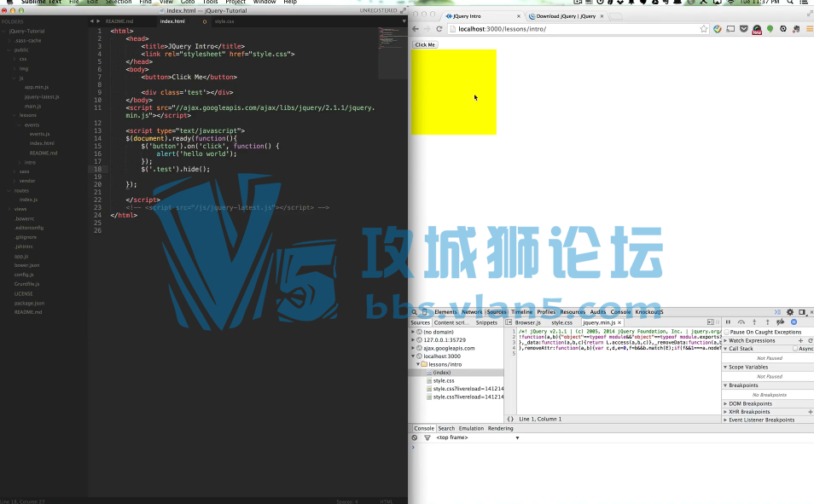Open Sublime Find menu
Viewport: 814px width, 504px height.
pyautogui.click(x=145, y=2)
